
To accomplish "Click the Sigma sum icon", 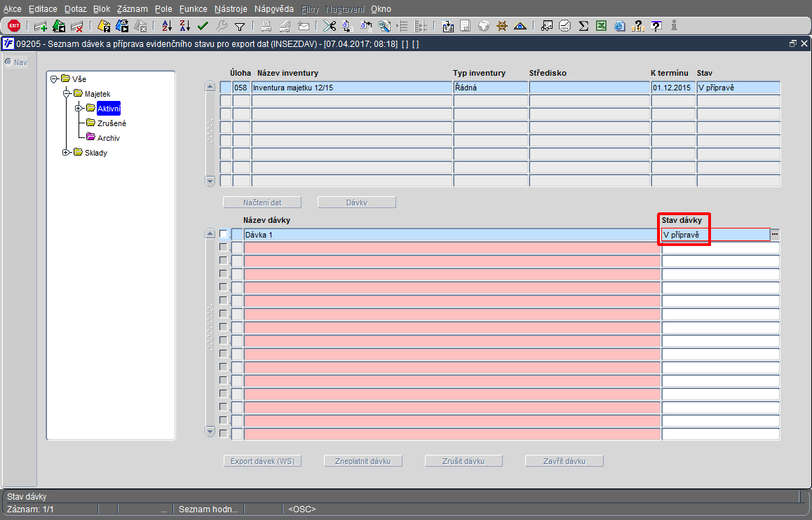I will (583, 26).
